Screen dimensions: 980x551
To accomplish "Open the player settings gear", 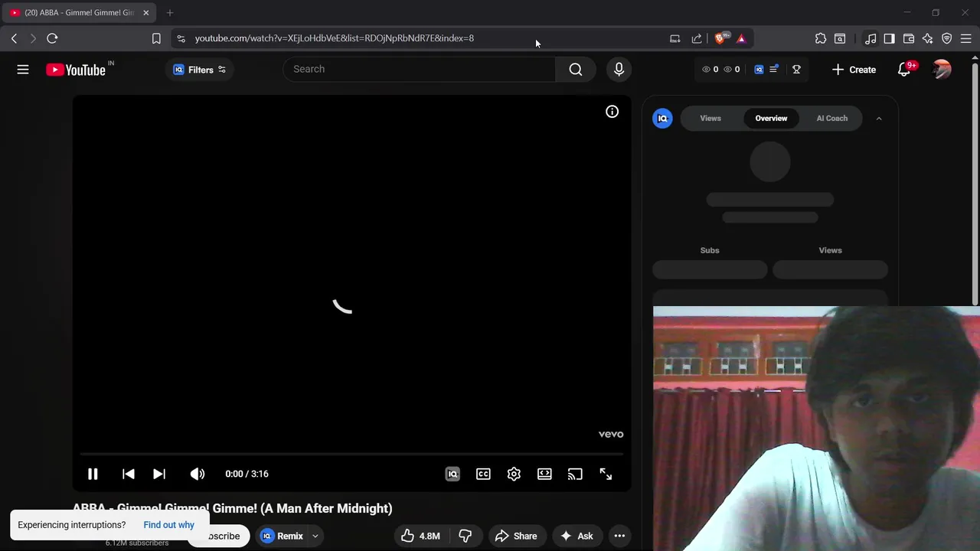I will click(514, 474).
